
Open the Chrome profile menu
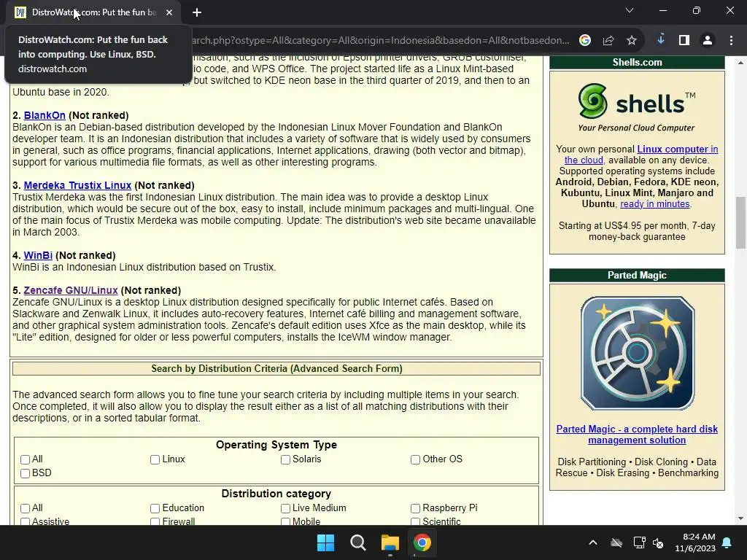708,41
